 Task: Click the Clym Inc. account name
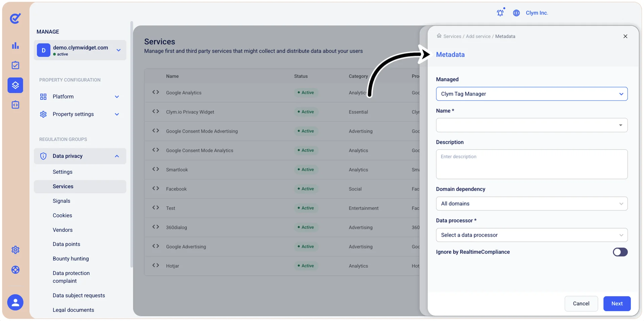(x=537, y=13)
